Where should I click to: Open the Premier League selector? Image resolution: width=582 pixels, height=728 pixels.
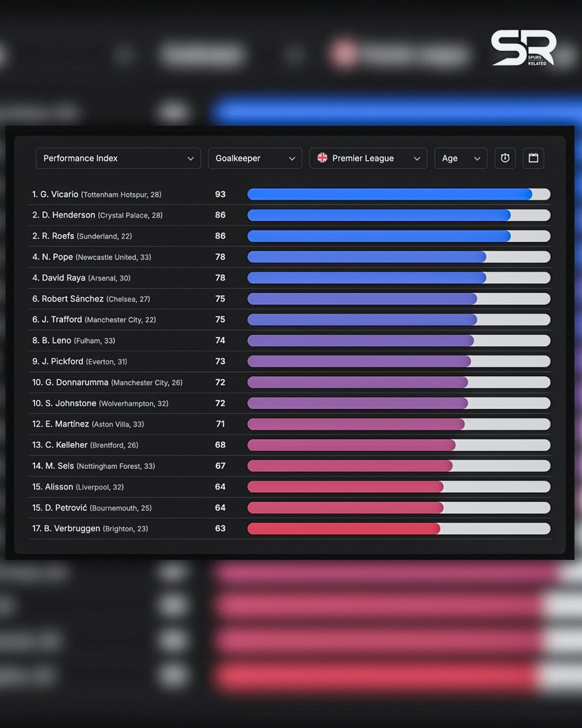tap(368, 158)
